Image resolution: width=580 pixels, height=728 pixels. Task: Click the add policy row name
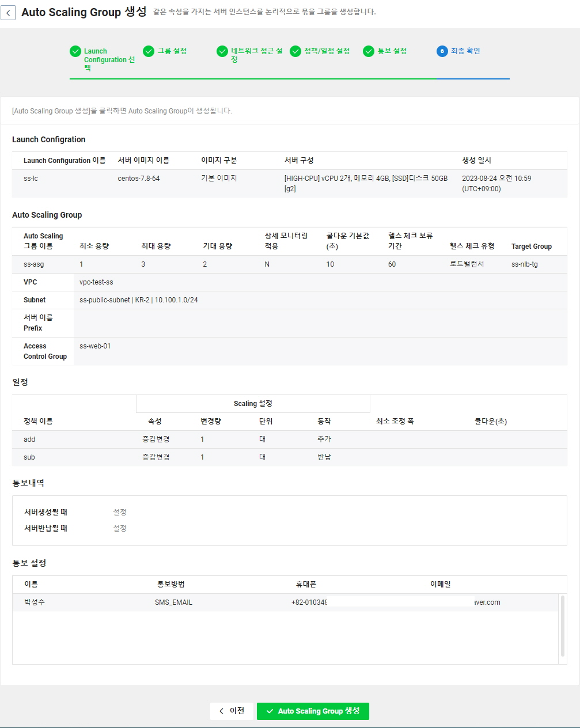click(29, 439)
